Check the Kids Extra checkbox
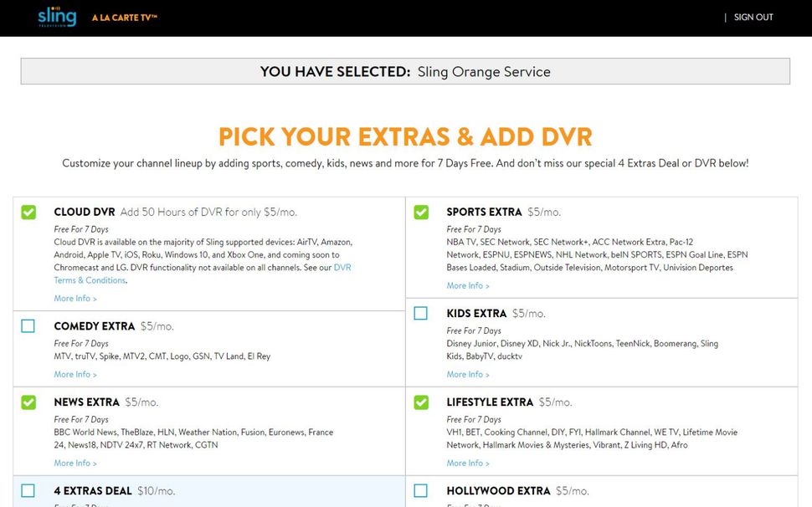Image resolution: width=812 pixels, height=507 pixels. (420, 313)
